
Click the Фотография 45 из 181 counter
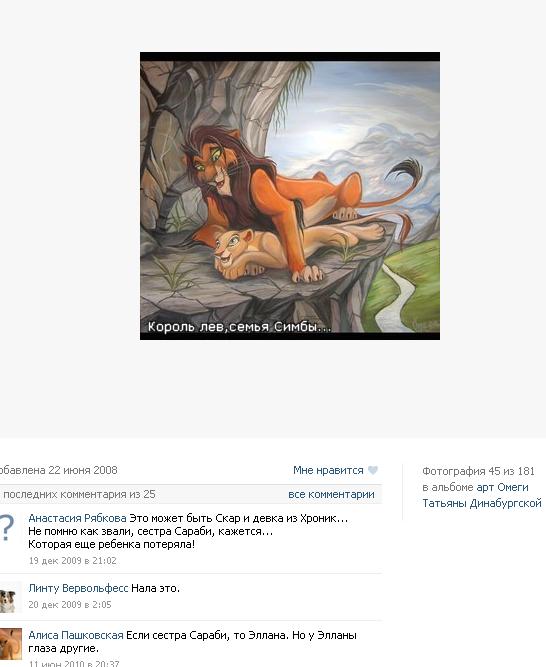point(478,471)
